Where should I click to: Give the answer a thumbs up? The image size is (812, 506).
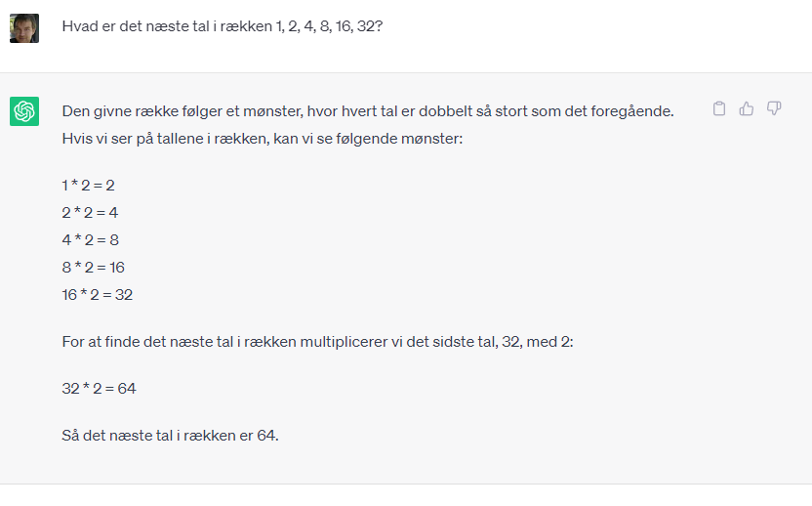tap(747, 108)
